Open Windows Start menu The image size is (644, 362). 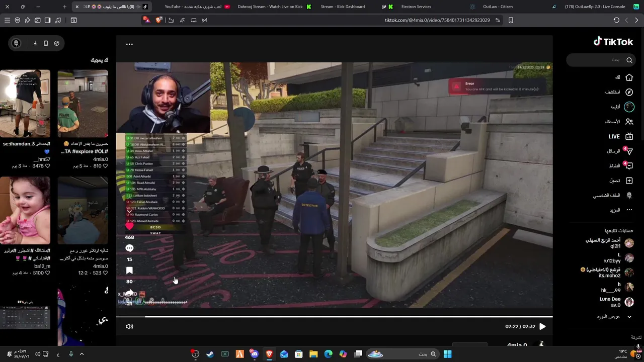447,354
